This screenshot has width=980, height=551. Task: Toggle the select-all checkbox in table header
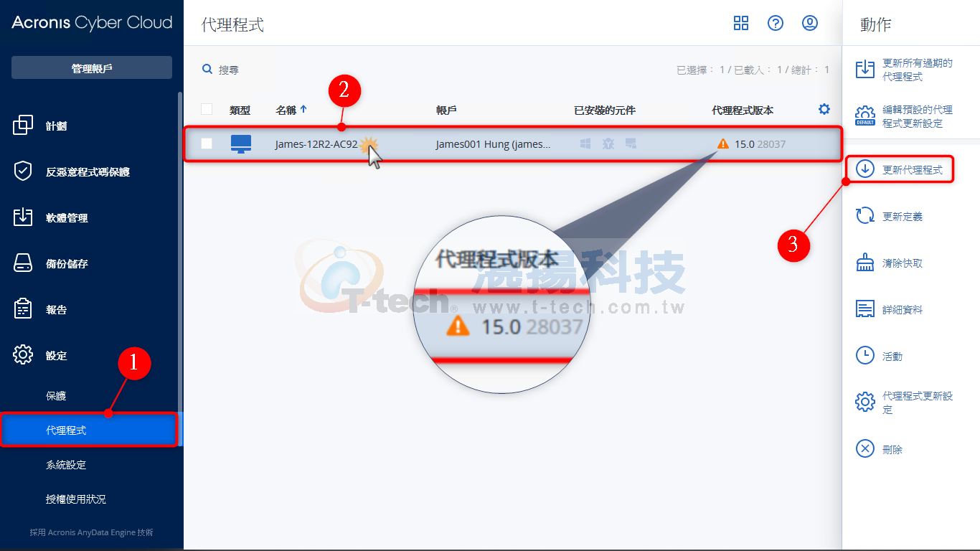point(207,109)
